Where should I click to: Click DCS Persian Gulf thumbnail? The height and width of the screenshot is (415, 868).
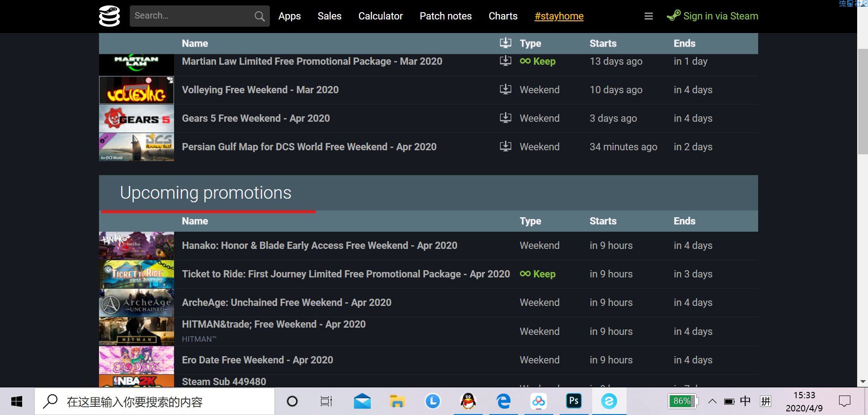pos(136,147)
